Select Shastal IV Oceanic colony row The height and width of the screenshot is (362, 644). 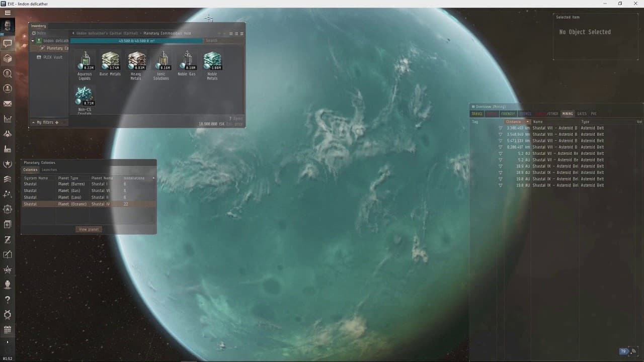coord(89,204)
